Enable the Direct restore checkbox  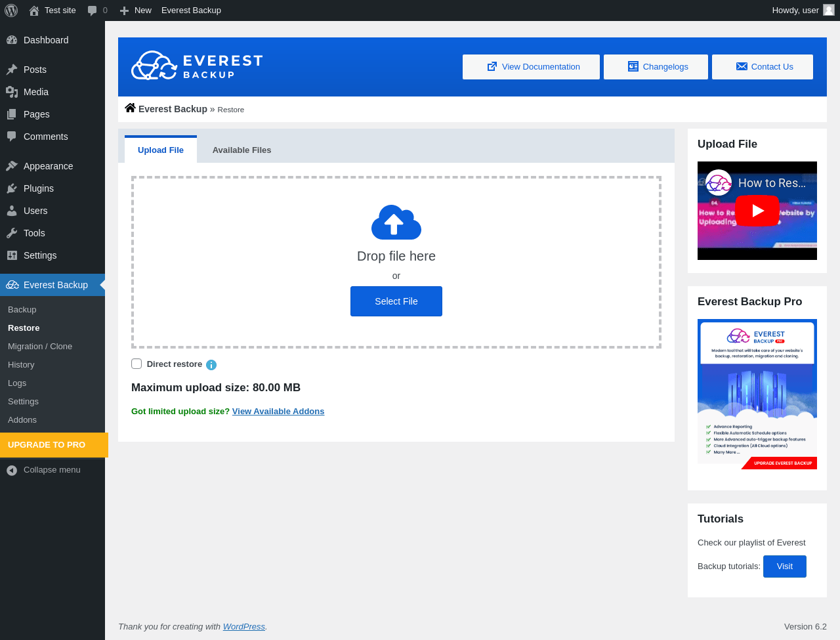[136, 364]
